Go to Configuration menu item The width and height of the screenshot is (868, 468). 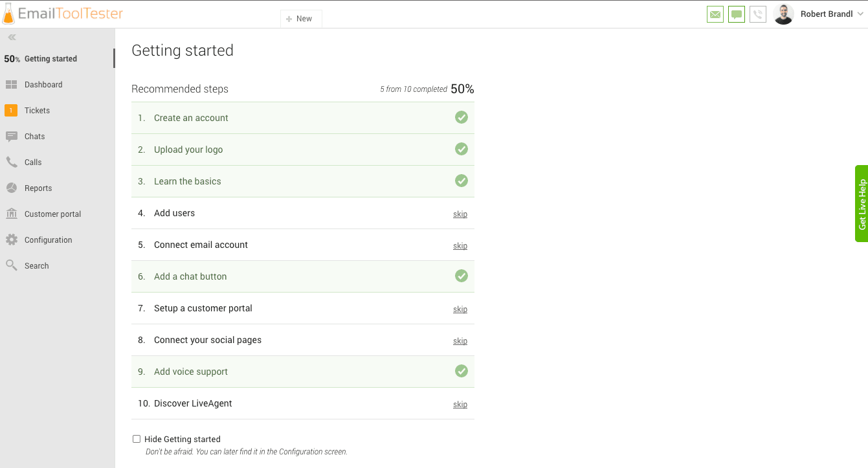click(x=49, y=240)
